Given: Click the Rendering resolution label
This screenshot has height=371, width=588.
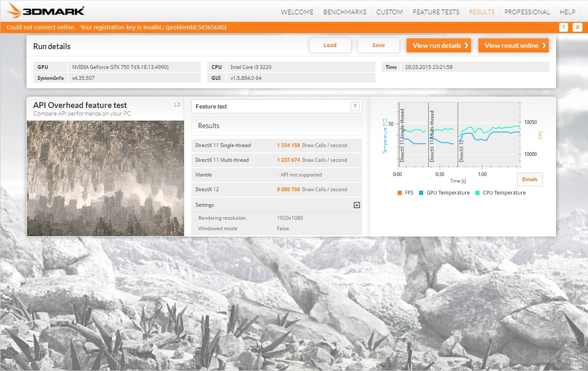Looking at the screenshot, I should (222, 218).
